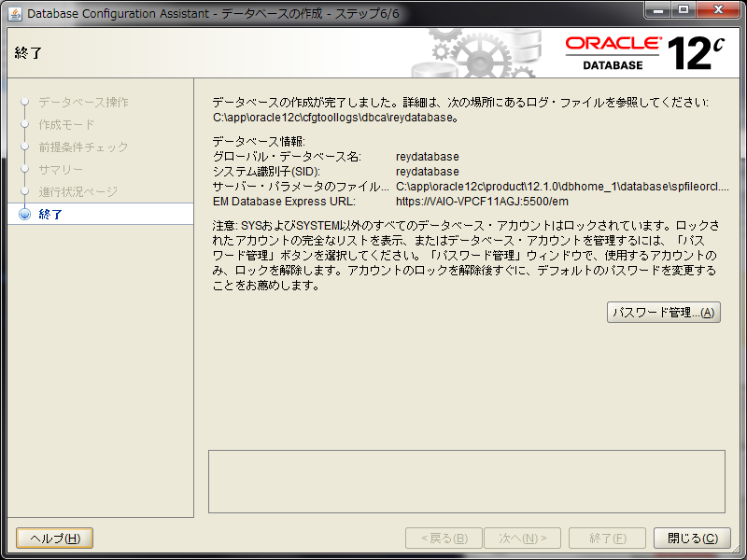The width and height of the screenshot is (747, 560).
Task: Open help with the ヘルプ(H) button
Action: [x=55, y=539]
